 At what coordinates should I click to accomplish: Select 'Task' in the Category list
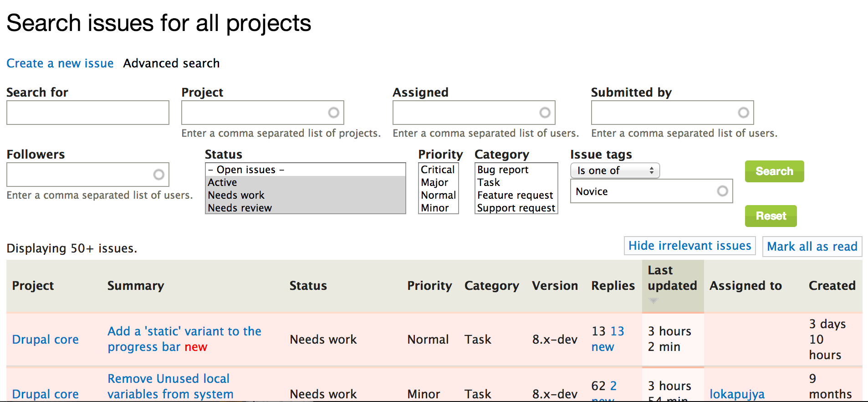(516, 182)
